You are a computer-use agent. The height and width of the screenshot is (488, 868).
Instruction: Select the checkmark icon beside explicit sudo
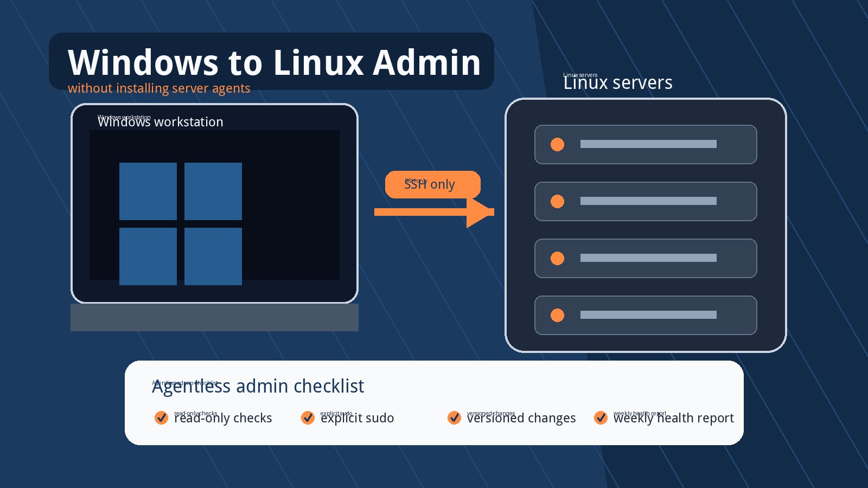pyautogui.click(x=308, y=418)
